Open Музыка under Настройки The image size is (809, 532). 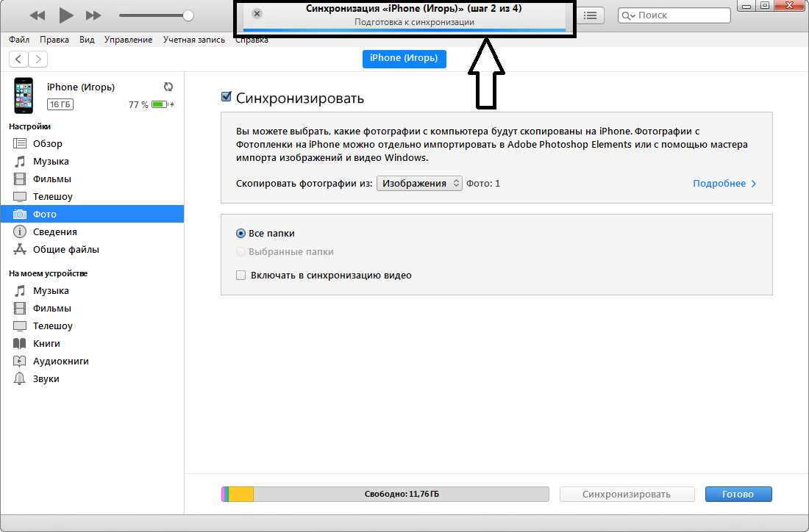tap(93, 162)
